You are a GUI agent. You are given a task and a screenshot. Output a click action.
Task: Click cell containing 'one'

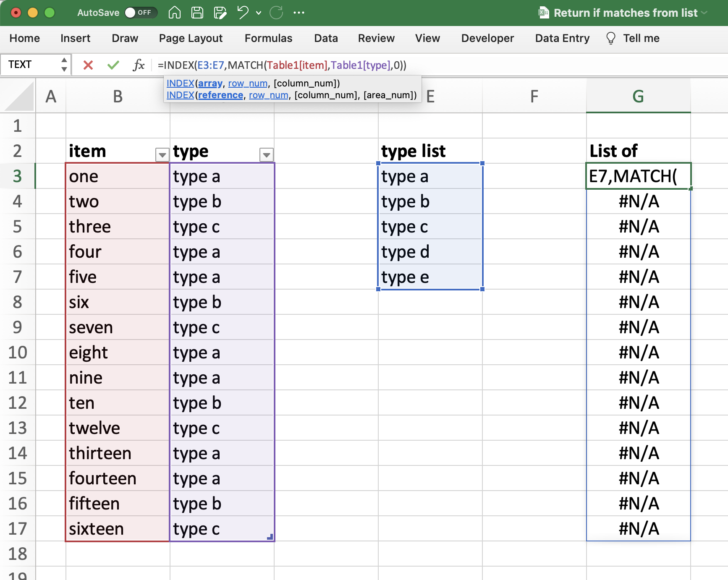click(x=118, y=176)
